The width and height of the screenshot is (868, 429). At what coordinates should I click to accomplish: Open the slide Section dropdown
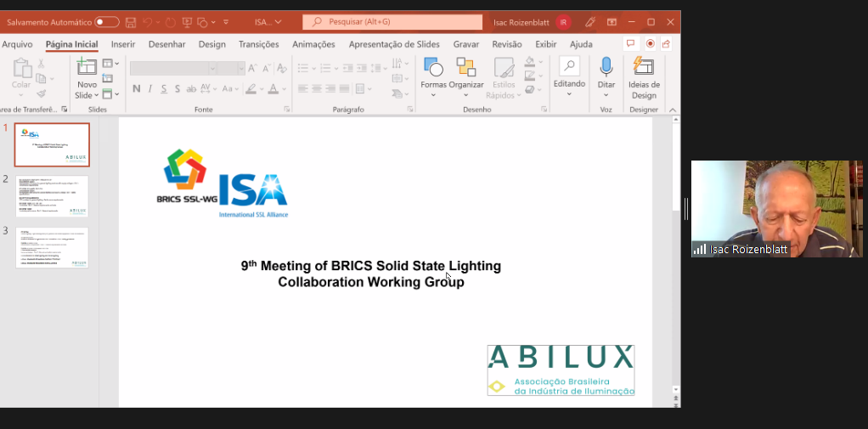(x=110, y=94)
